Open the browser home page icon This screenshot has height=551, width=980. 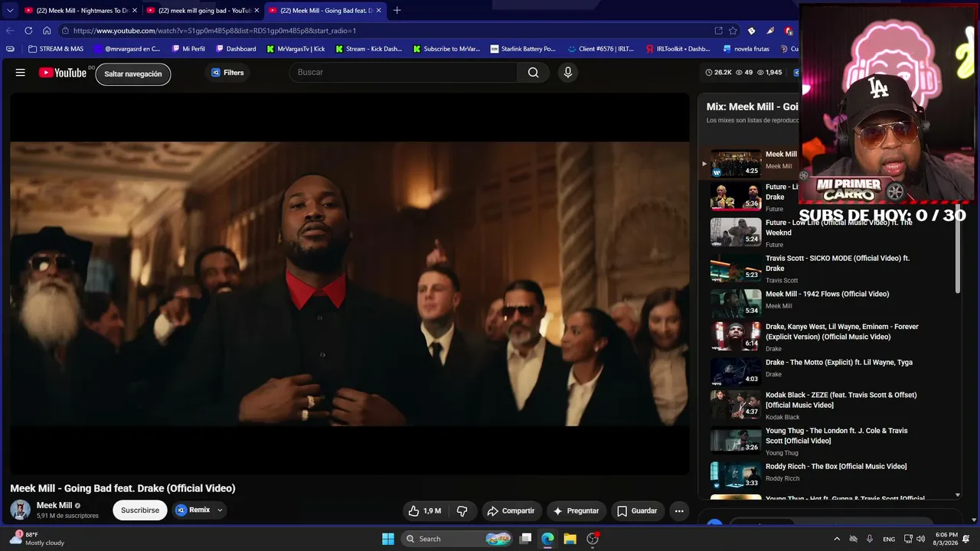point(47,31)
